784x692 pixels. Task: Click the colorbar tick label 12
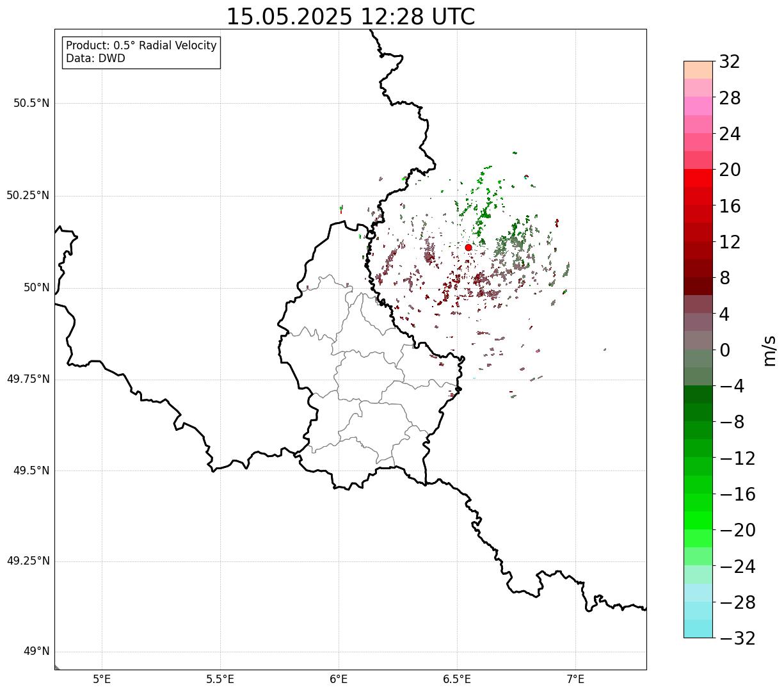click(730, 242)
